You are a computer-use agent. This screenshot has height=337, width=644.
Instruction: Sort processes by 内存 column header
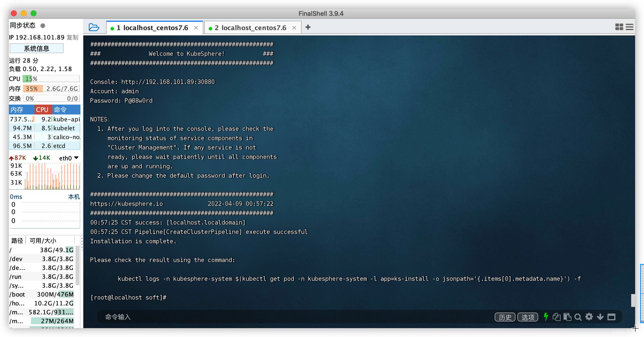(17, 110)
